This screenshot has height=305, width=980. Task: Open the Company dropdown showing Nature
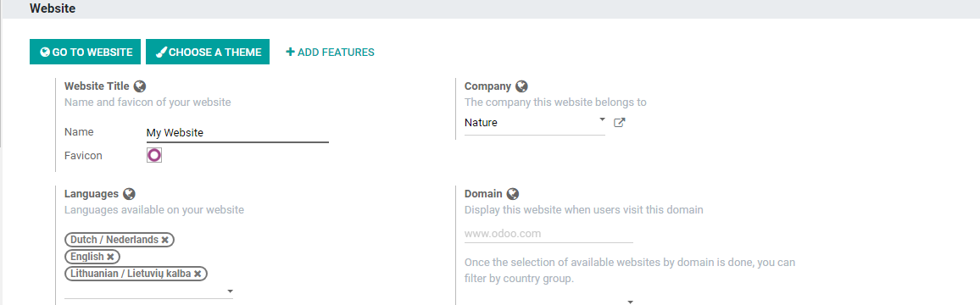(534, 123)
